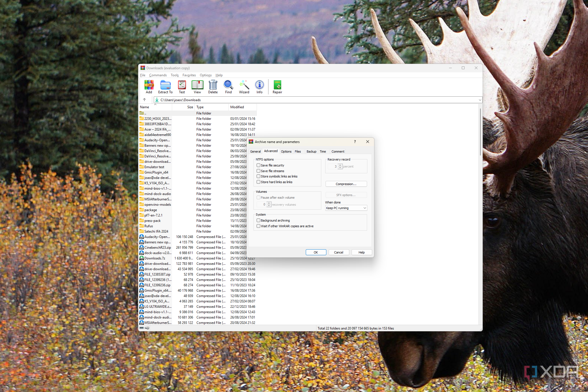This screenshot has width=588, height=392.
Task: Open the Find magnifier icon
Action: click(x=228, y=87)
